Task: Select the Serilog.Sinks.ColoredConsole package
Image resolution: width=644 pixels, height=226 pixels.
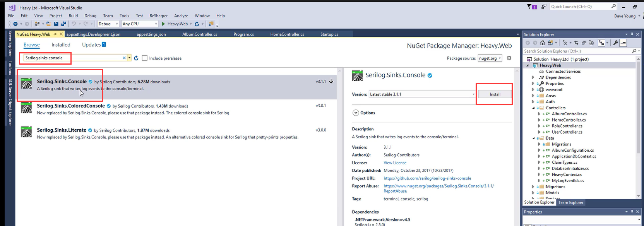Action: tap(176, 109)
